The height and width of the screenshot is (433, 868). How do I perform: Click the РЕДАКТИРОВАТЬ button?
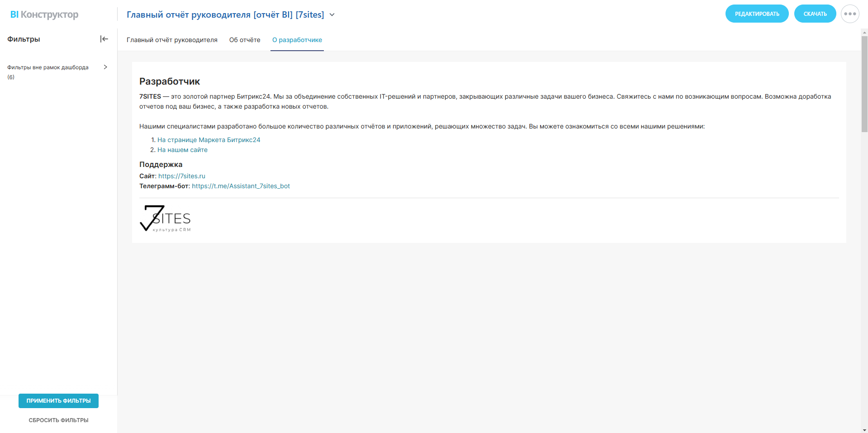click(x=757, y=14)
